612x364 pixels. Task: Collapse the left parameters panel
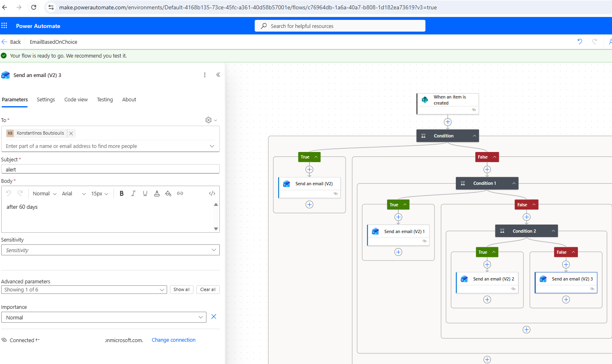coord(218,75)
